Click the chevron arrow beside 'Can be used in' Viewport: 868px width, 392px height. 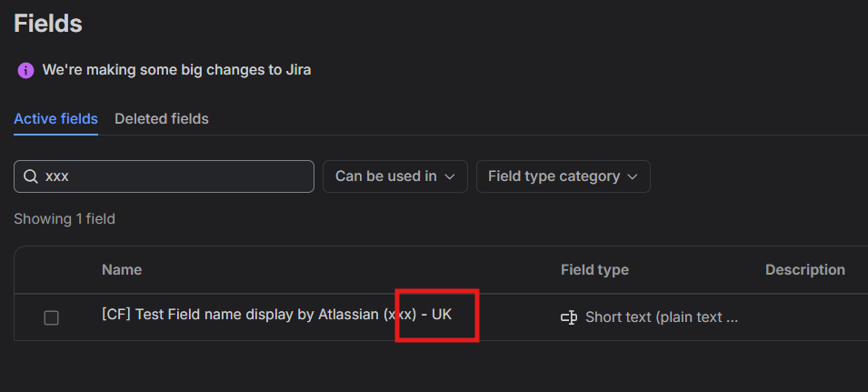[450, 177]
